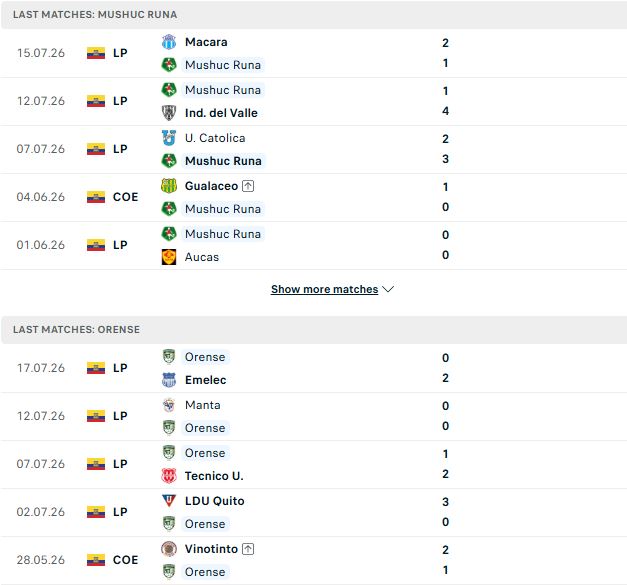This screenshot has width=627, height=585.
Task: Open the Macara vs Mushuc Runa match on 15.07.26
Action: (x=314, y=53)
